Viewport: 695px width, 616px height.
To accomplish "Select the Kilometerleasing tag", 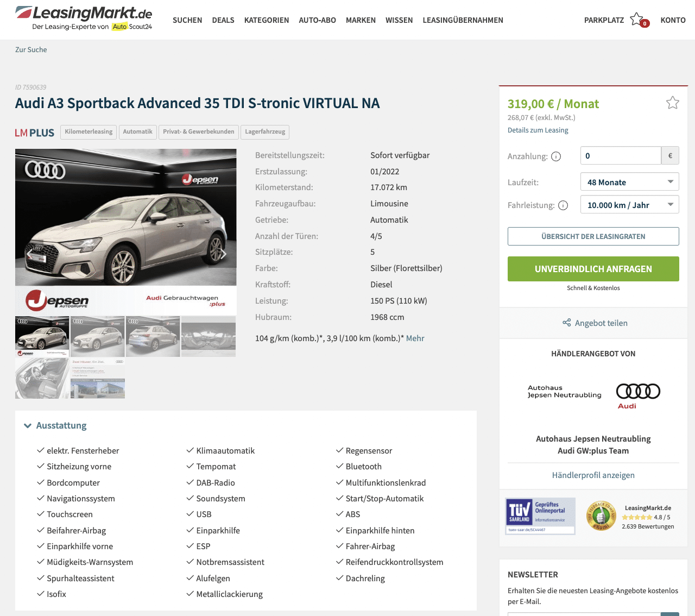I will pos(89,132).
